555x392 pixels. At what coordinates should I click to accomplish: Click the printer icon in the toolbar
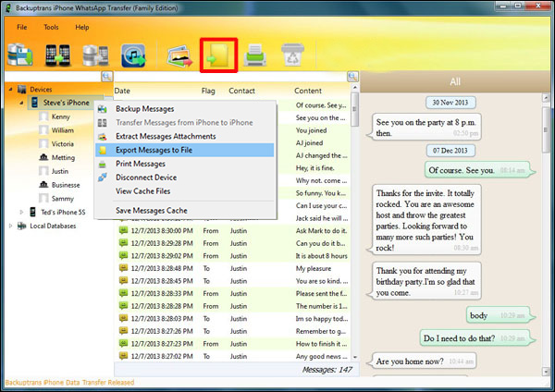tap(256, 56)
